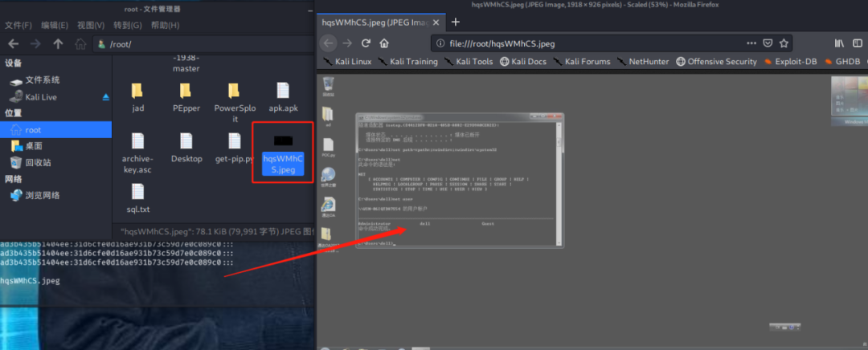Select the PowerSploit folder
Image resolution: width=868 pixels, height=350 pixels.
pyautogui.click(x=234, y=102)
